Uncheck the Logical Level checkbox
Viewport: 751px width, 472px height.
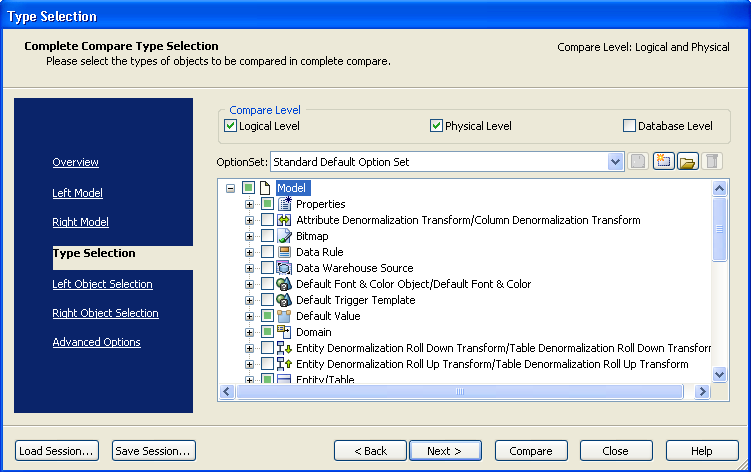coord(231,126)
